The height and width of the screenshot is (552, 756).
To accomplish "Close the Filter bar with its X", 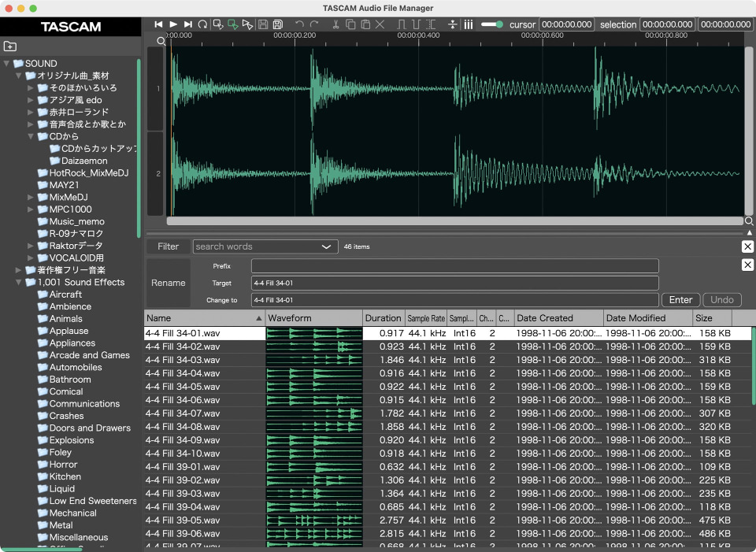I will [747, 246].
